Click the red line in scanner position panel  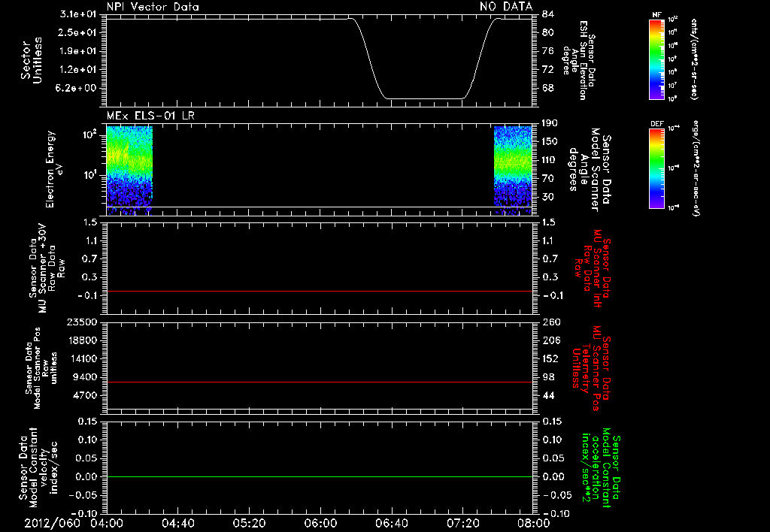pos(319,382)
